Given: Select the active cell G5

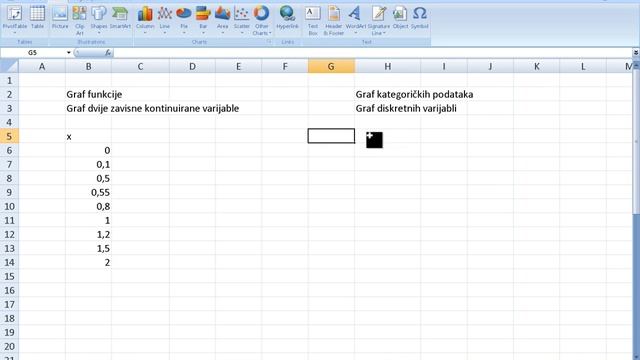Looking at the screenshot, I should 331,136.
